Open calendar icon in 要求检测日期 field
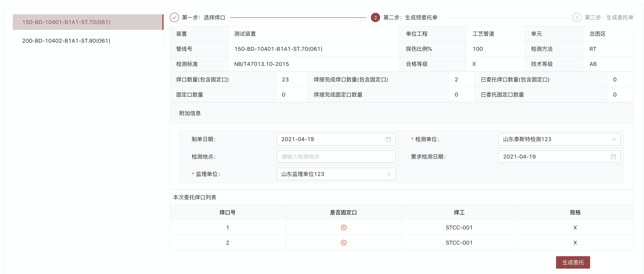 613,157
